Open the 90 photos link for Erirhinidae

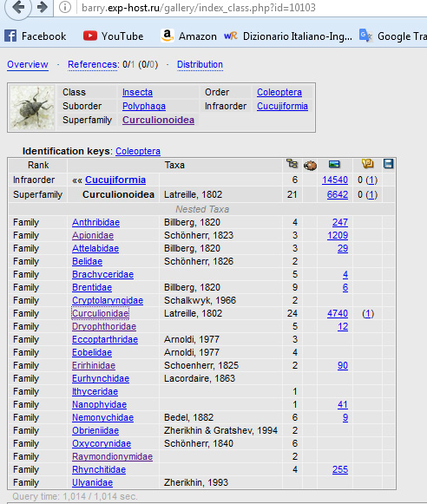coord(343,365)
